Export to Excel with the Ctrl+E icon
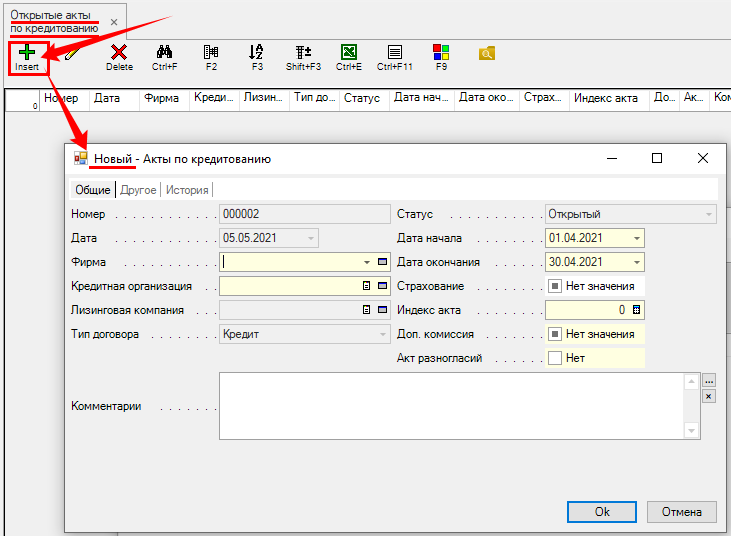731x536 pixels. click(349, 53)
